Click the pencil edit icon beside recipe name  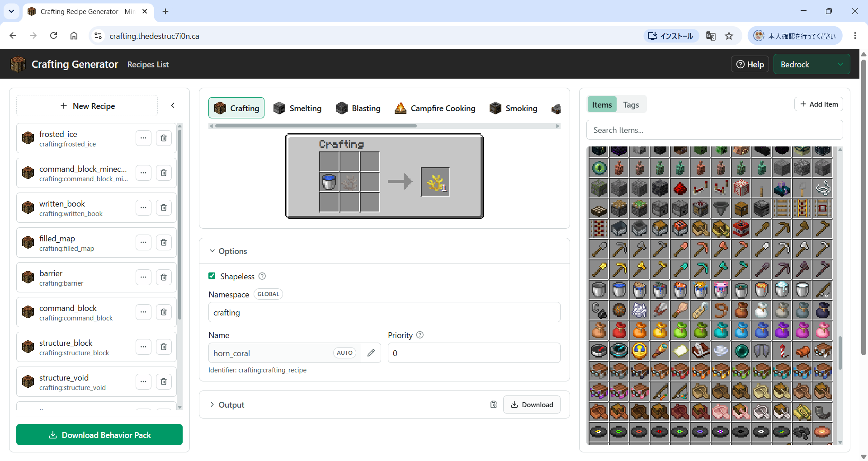371,353
